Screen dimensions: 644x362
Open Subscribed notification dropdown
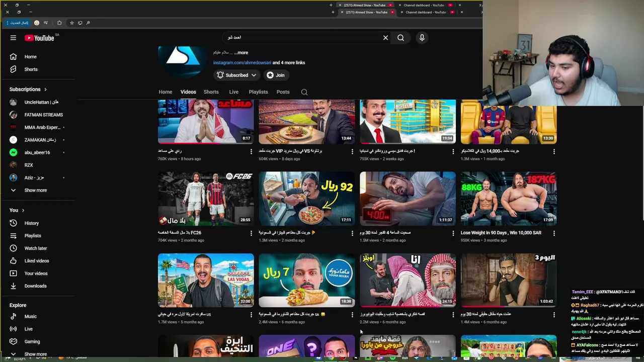point(236,75)
